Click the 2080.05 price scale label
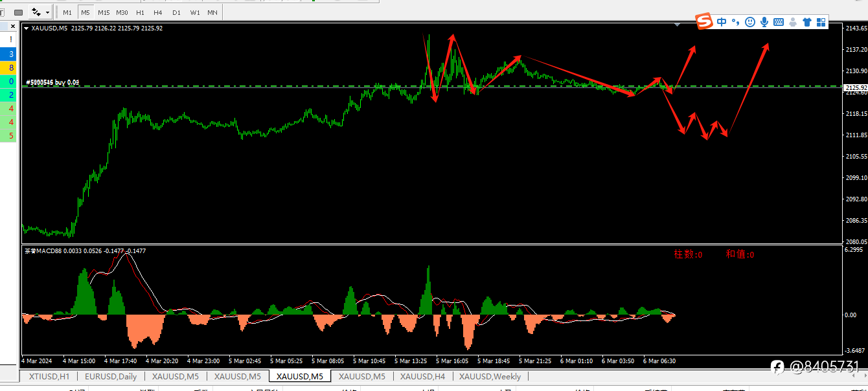This screenshot has height=391, width=868. (856, 241)
